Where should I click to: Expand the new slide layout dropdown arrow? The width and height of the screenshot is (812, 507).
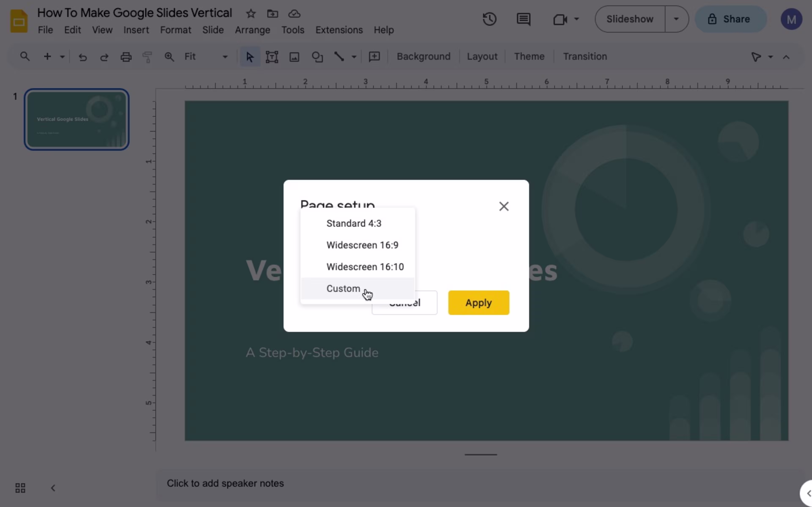[62, 57]
